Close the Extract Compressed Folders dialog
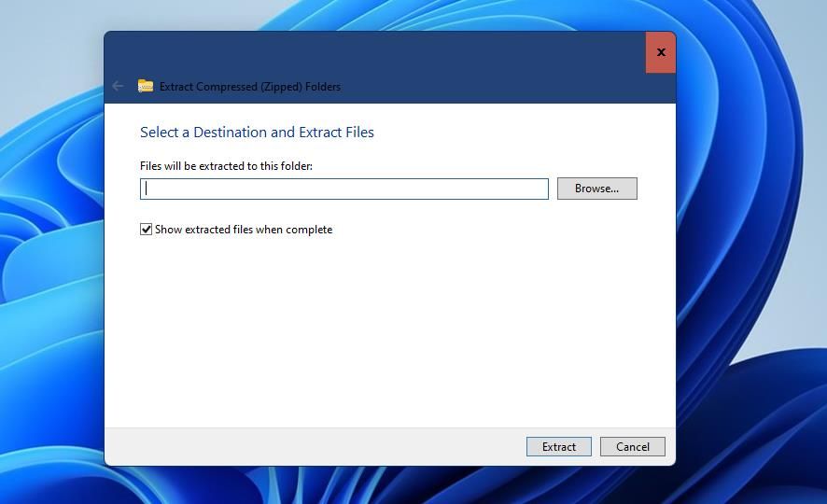This screenshot has height=504, width=827. (x=661, y=52)
